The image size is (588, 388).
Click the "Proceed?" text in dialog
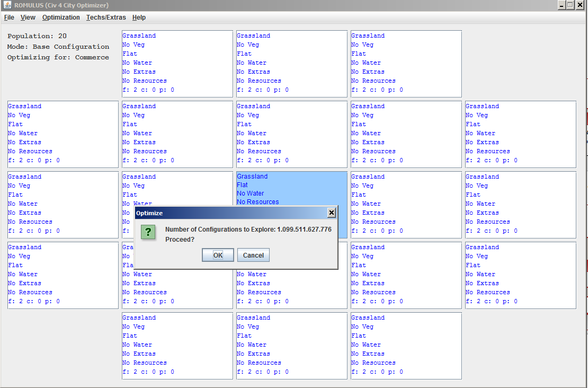(180, 240)
